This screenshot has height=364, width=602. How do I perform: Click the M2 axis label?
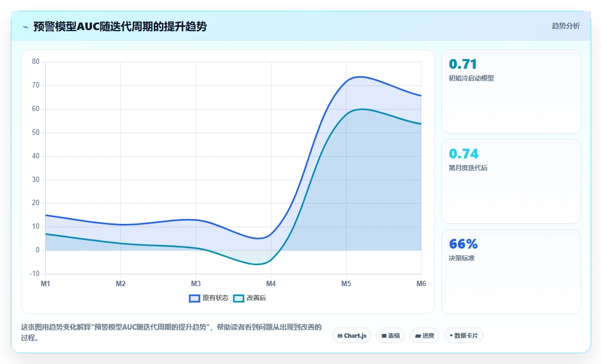(x=120, y=283)
